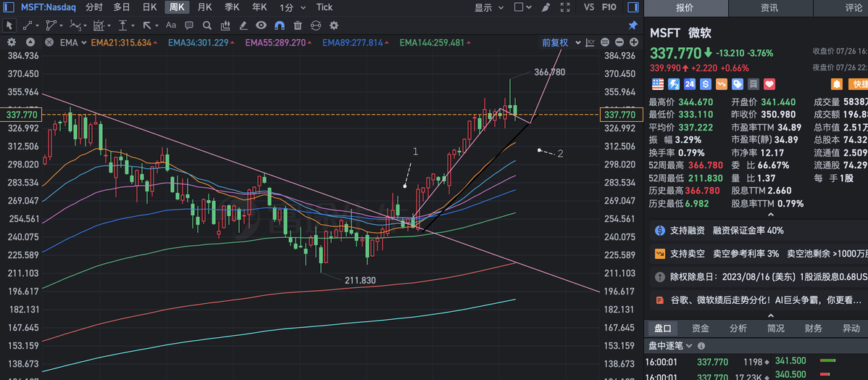Switch to 分时 intraday chart

click(94, 8)
